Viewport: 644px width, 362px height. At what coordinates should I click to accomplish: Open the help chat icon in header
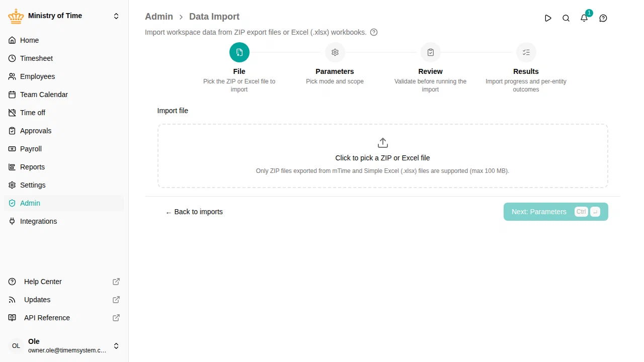coord(603,18)
